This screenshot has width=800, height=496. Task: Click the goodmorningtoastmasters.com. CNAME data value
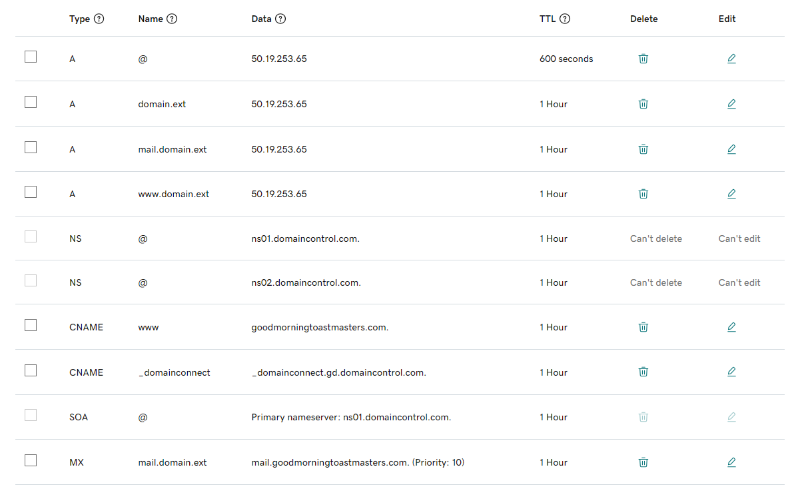[x=319, y=327]
